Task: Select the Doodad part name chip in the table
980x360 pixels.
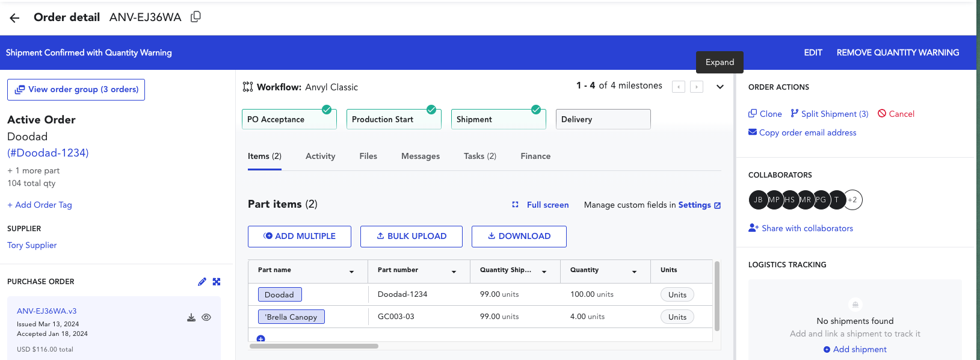Action: coord(280,294)
